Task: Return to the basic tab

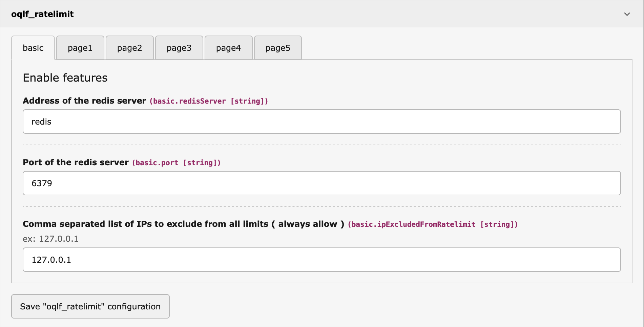Action: pyautogui.click(x=33, y=48)
